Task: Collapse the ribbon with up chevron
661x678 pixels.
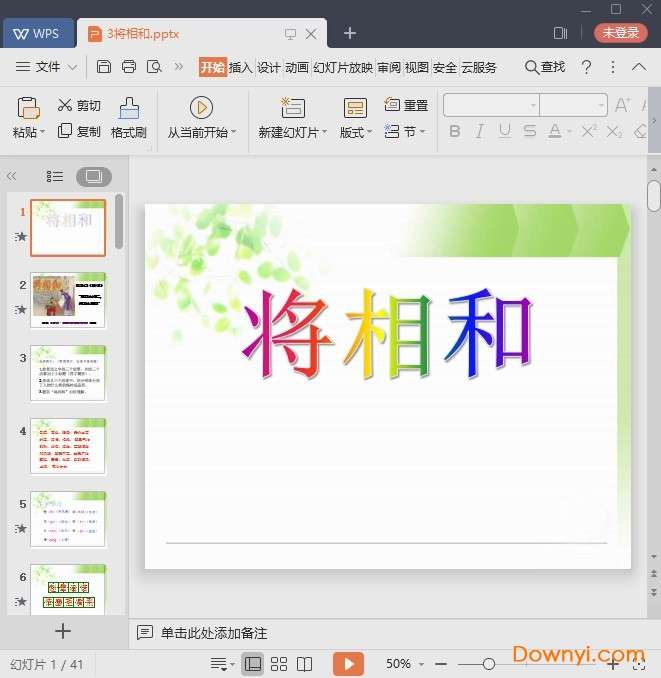Action: (x=639, y=67)
